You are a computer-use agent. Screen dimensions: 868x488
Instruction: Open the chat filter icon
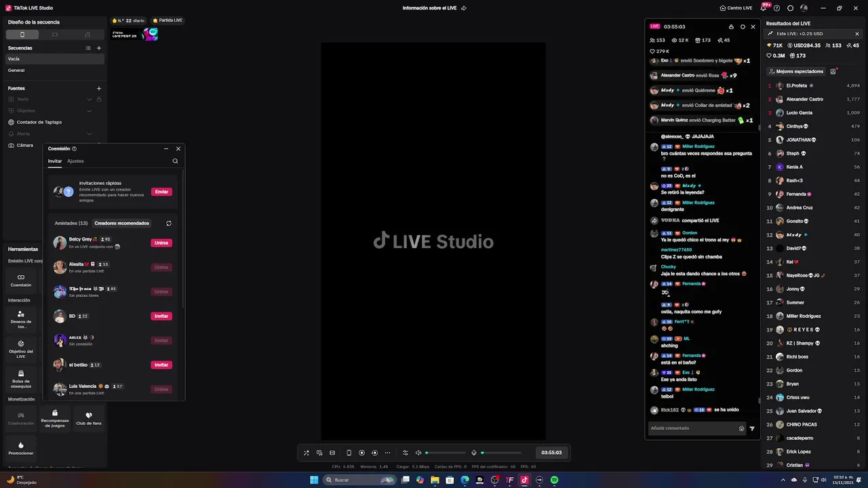(x=752, y=428)
